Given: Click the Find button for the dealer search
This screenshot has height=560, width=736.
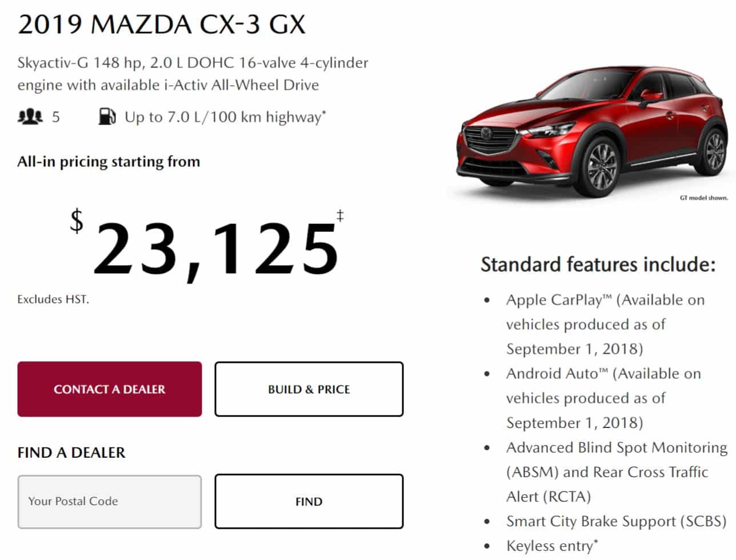Looking at the screenshot, I should click(x=309, y=501).
